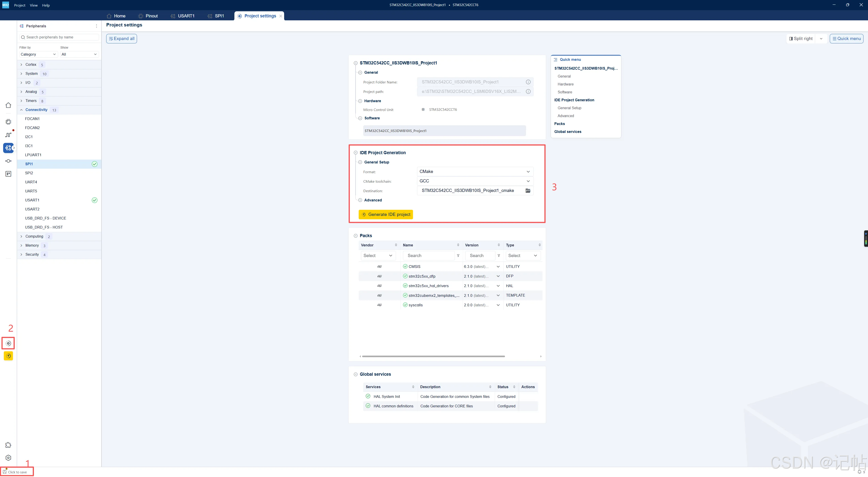Open the Vendor Select filter dropdown
The width and height of the screenshot is (868, 477).
coord(378,256)
